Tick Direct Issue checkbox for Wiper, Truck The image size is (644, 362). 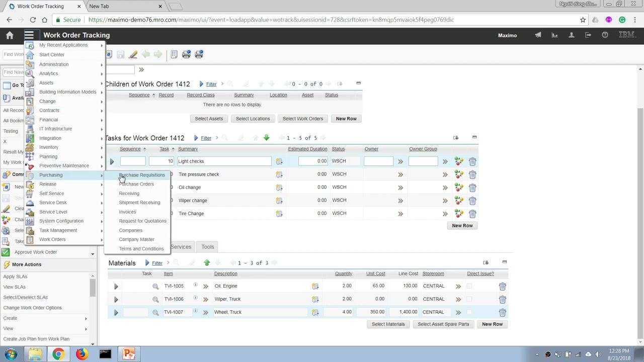pos(469,299)
